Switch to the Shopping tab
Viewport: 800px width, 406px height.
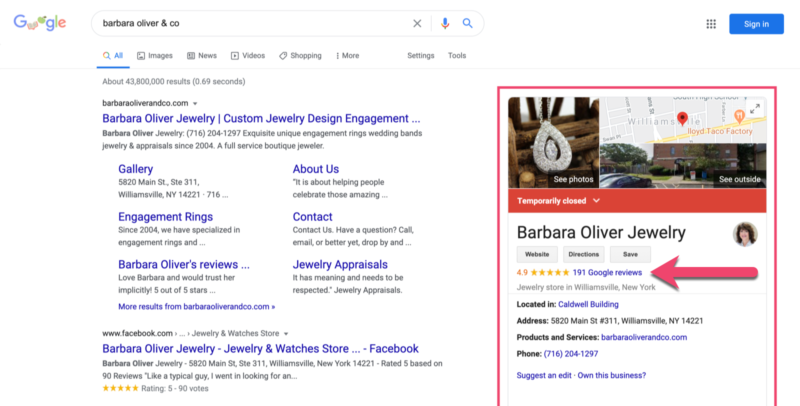coord(300,56)
